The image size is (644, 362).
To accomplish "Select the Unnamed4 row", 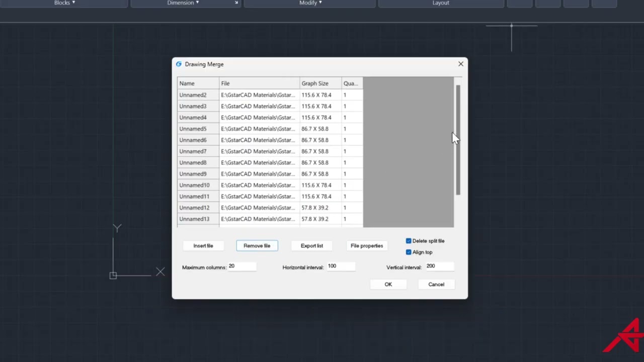I will (x=270, y=118).
